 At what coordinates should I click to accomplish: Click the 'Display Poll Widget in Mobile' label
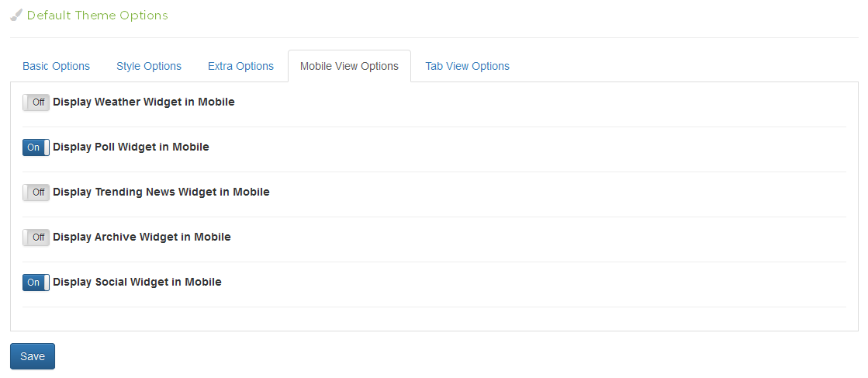[131, 147]
